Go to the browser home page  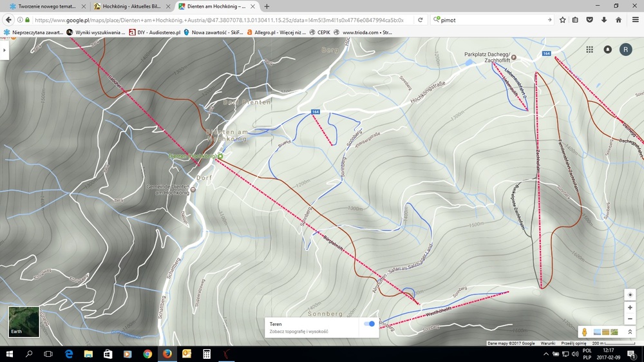pyautogui.click(x=618, y=20)
